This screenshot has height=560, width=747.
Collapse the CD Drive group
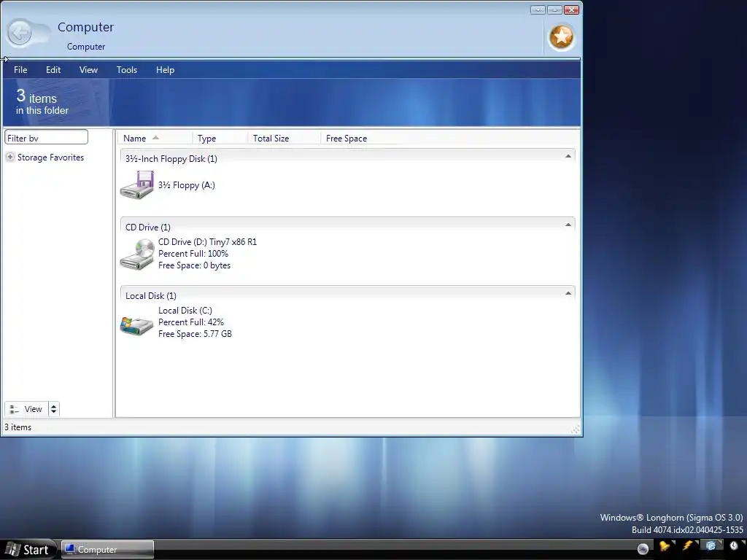coord(568,225)
